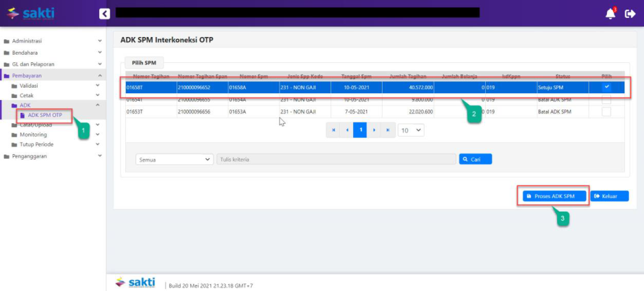Go to the next page of results

tap(374, 129)
